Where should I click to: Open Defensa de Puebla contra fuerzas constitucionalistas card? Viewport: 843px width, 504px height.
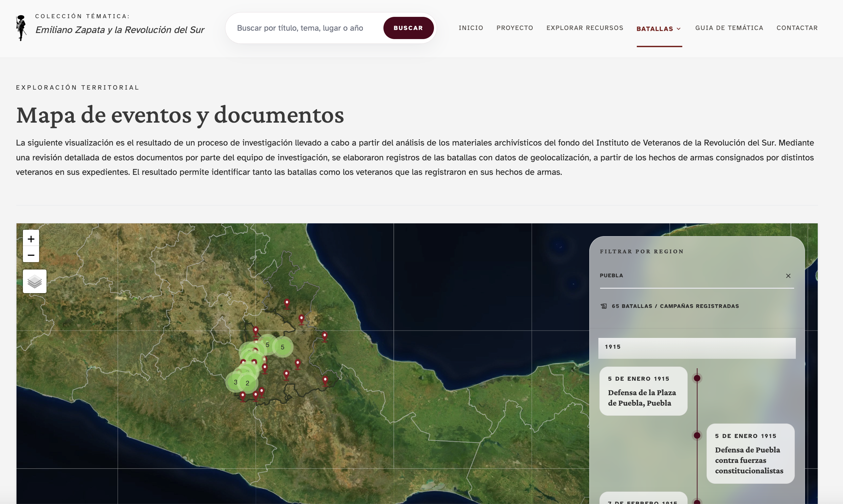click(750, 453)
